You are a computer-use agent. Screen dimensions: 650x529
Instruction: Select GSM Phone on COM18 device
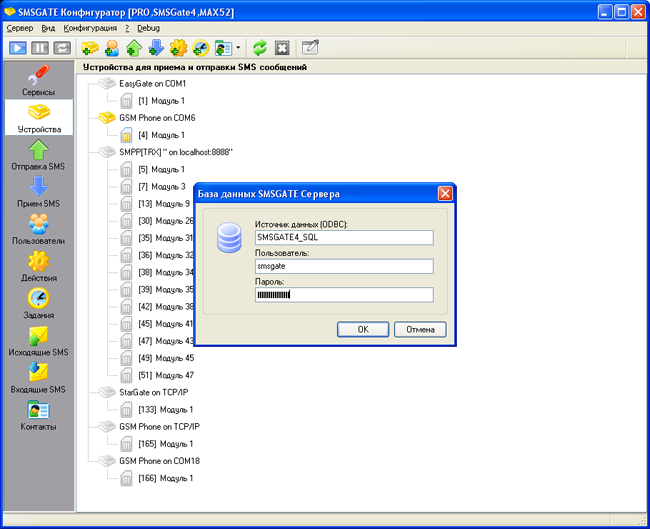click(159, 461)
